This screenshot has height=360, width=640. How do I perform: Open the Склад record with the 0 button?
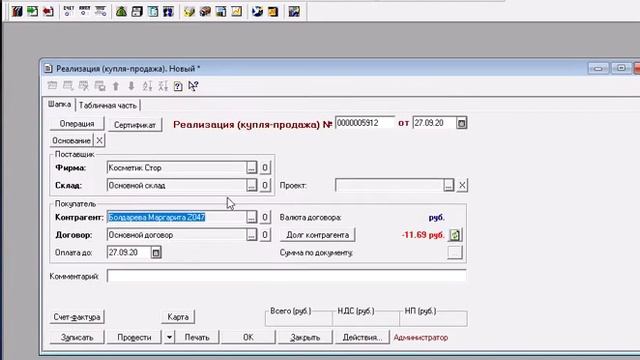click(x=265, y=185)
